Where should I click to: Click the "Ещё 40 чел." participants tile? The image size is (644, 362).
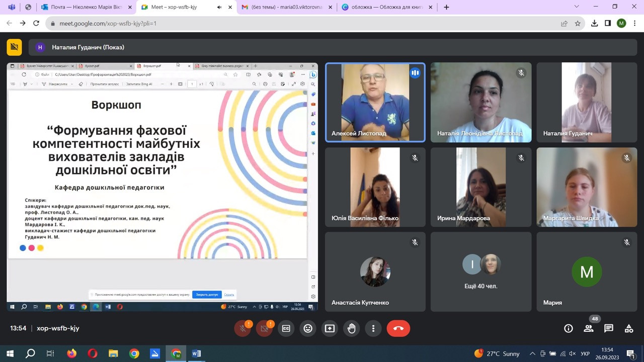pos(480,271)
